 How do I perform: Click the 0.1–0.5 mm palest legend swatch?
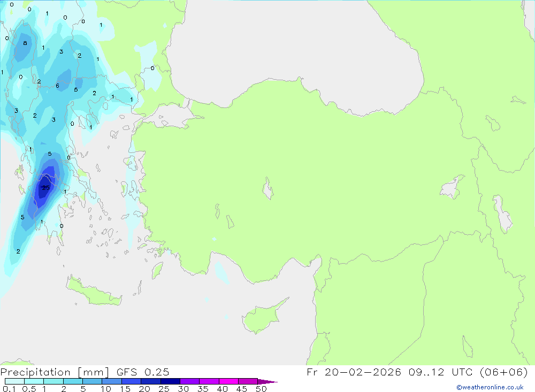[14, 381]
